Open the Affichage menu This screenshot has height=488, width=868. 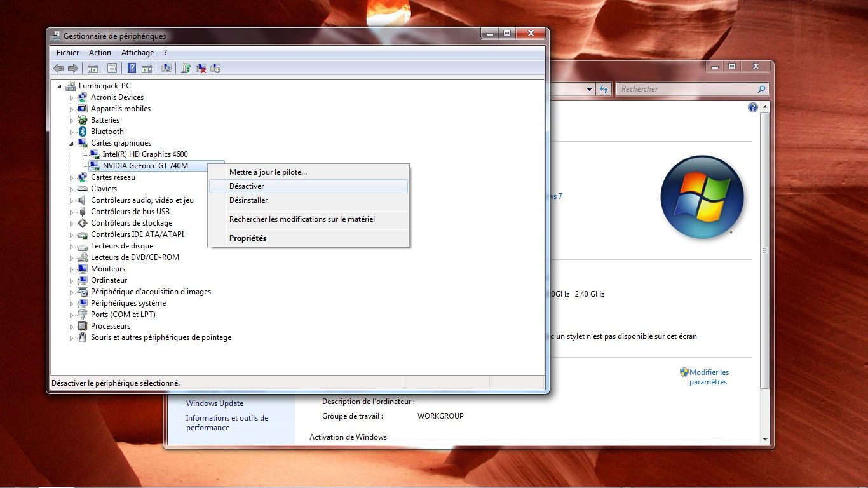[x=137, y=53]
